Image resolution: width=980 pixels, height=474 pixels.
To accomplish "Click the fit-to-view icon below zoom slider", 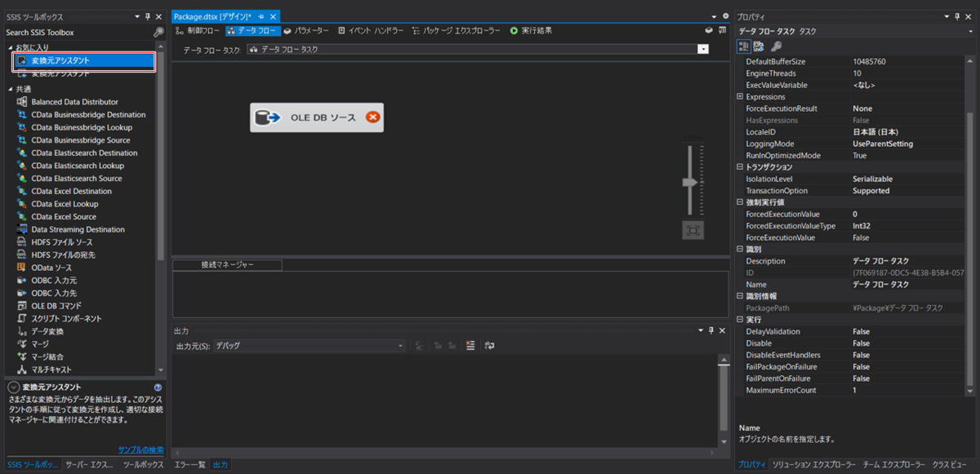I will tap(693, 231).
